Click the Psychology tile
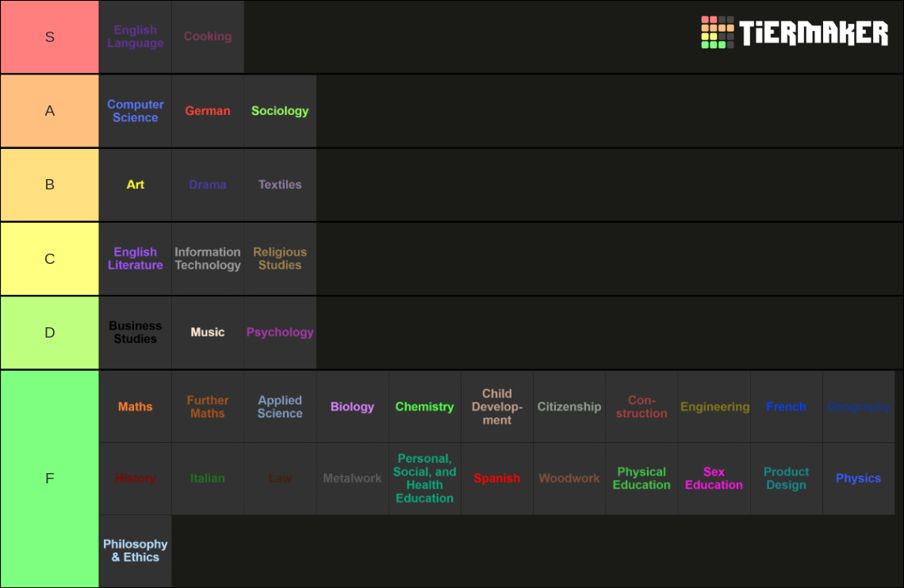The image size is (904, 588). click(280, 332)
